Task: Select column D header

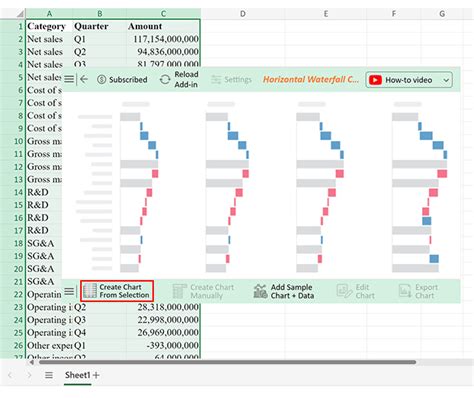Action: pos(242,14)
